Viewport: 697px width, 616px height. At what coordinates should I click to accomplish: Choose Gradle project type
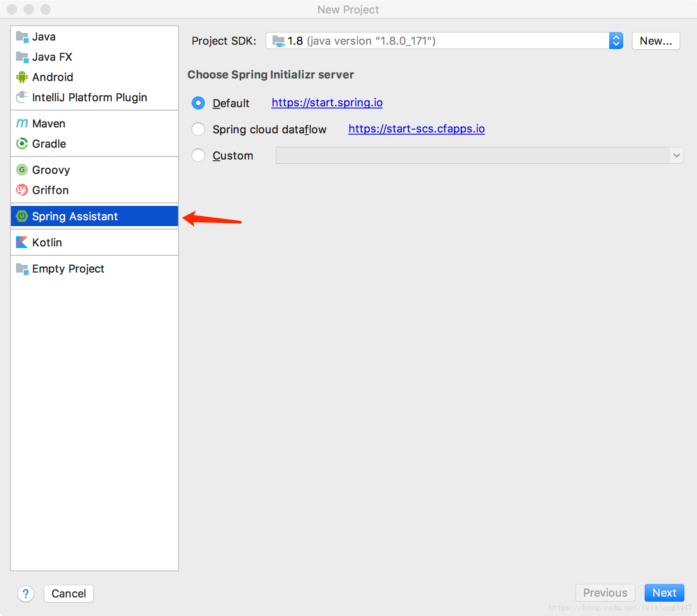[95, 144]
